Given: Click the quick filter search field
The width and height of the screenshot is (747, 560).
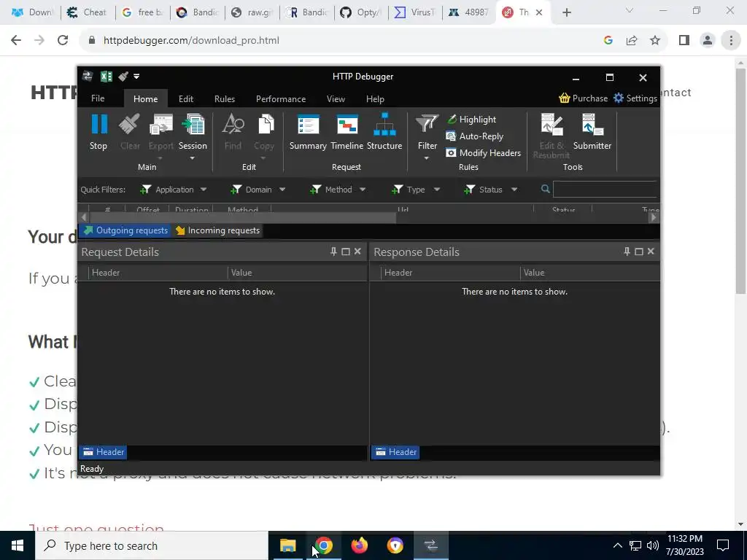Looking at the screenshot, I should 605,190.
